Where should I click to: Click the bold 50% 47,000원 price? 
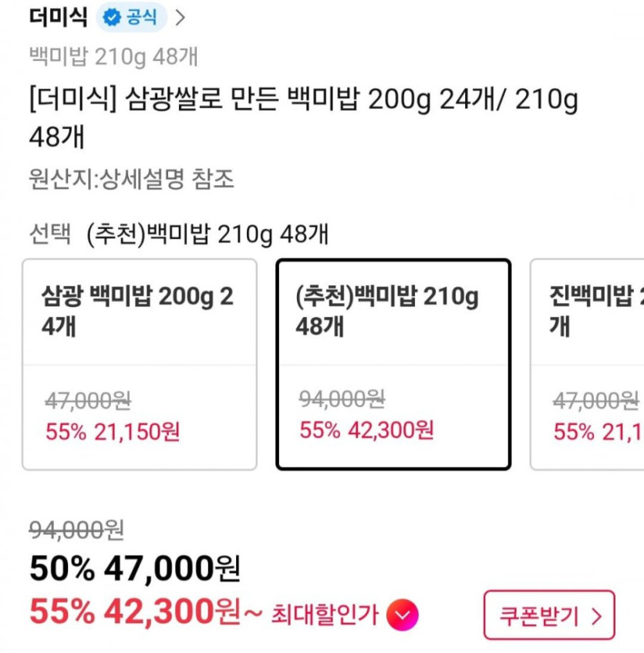point(135,570)
